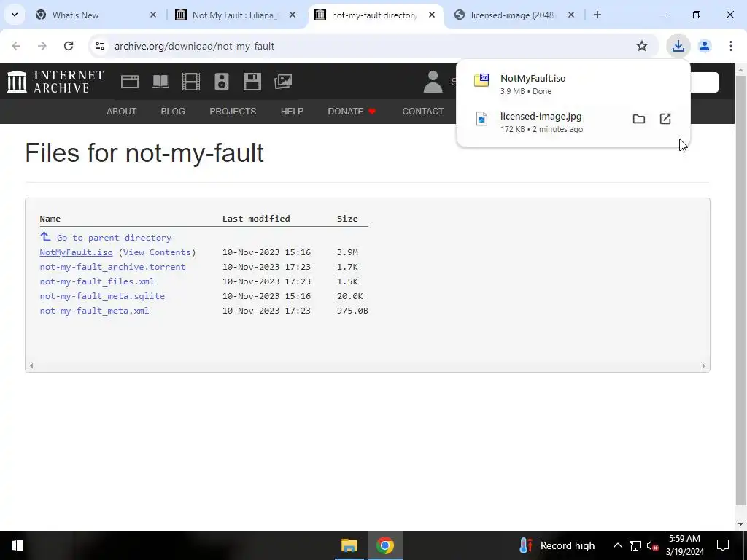Open the ABOUT menu item

point(122,112)
